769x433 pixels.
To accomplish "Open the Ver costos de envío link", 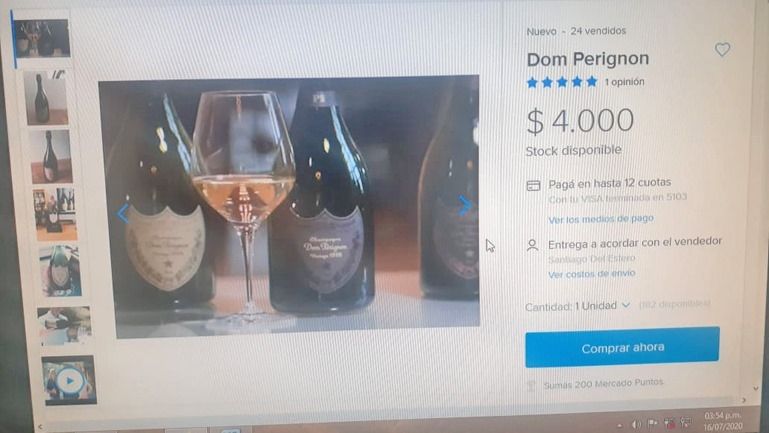I will pyautogui.click(x=591, y=274).
